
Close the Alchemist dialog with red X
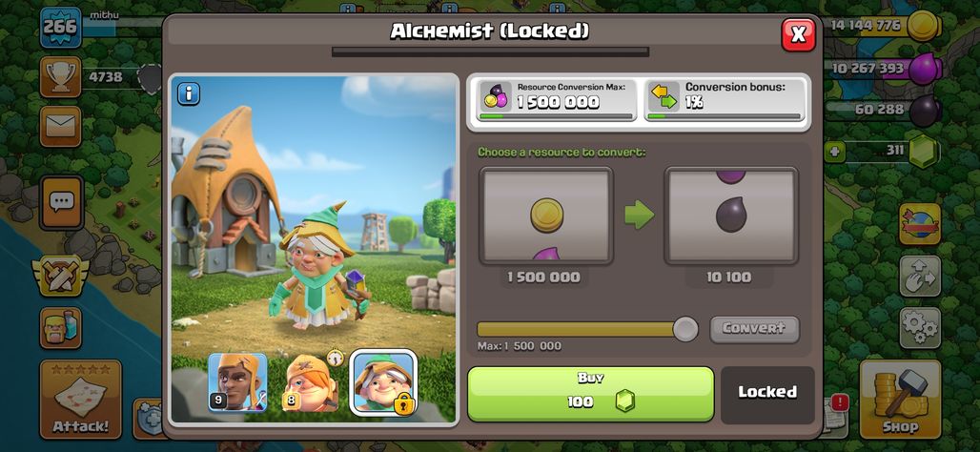(798, 35)
